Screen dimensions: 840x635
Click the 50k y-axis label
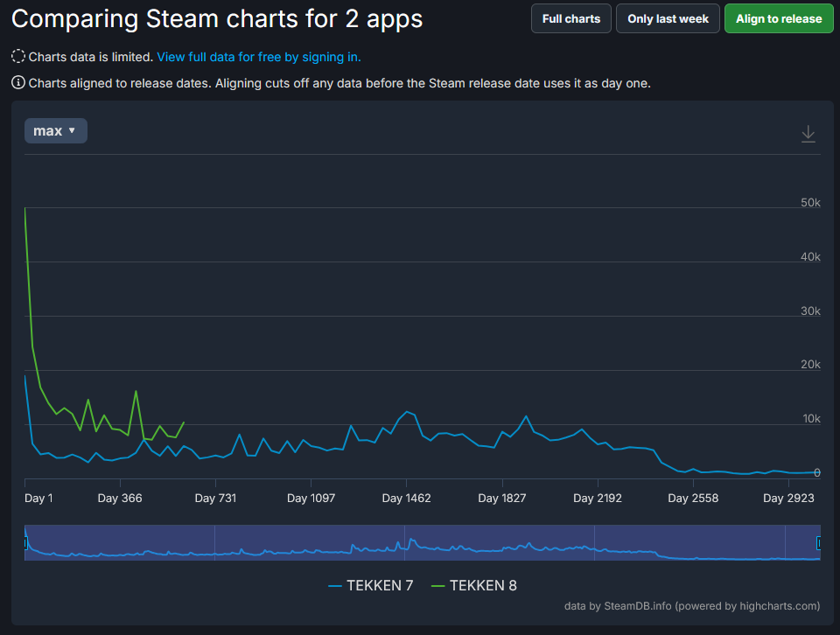pos(810,203)
